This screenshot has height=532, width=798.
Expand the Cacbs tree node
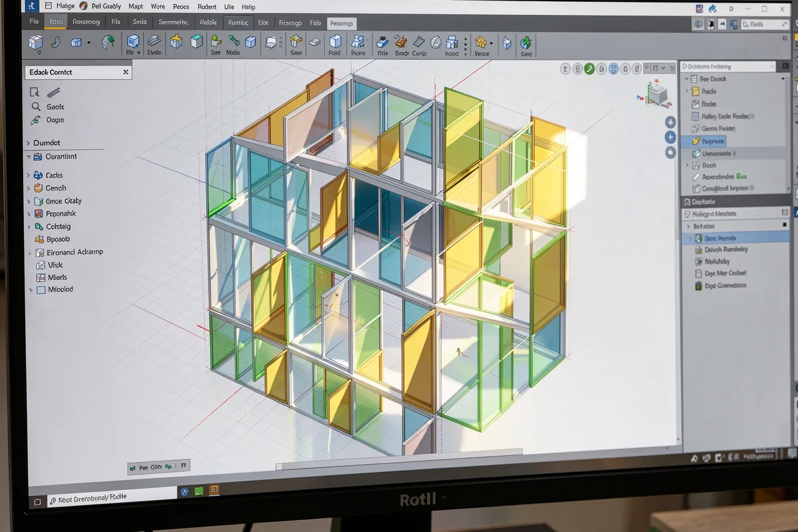(28, 176)
